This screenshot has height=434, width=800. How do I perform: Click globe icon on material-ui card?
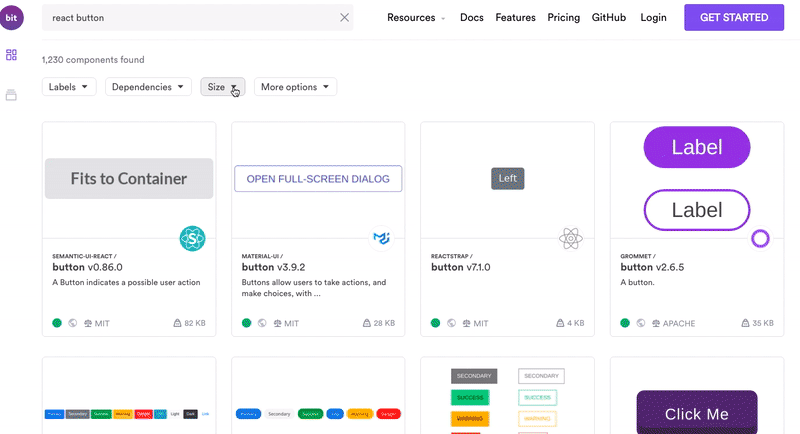pos(262,323)
